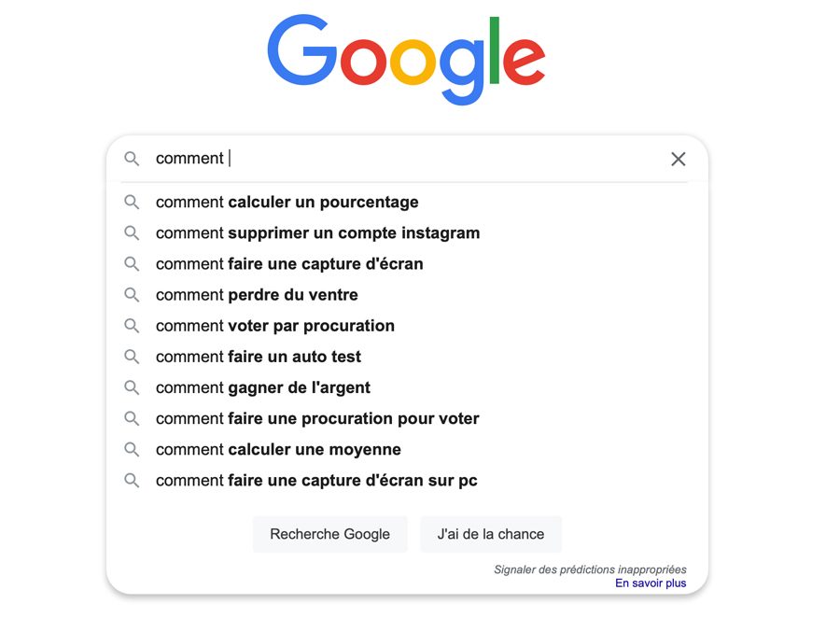Click the magnifier icon beside 'comment calculer un pourcentage'

pos(132,202)
